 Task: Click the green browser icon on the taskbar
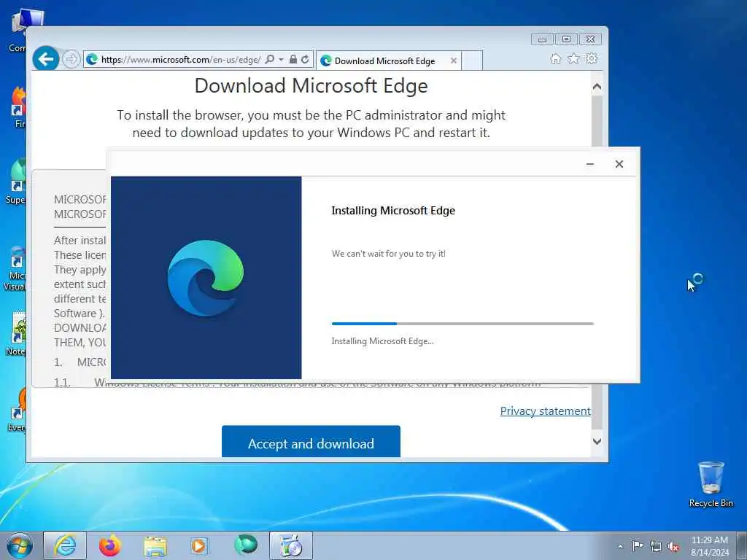(x=245, y=545)
